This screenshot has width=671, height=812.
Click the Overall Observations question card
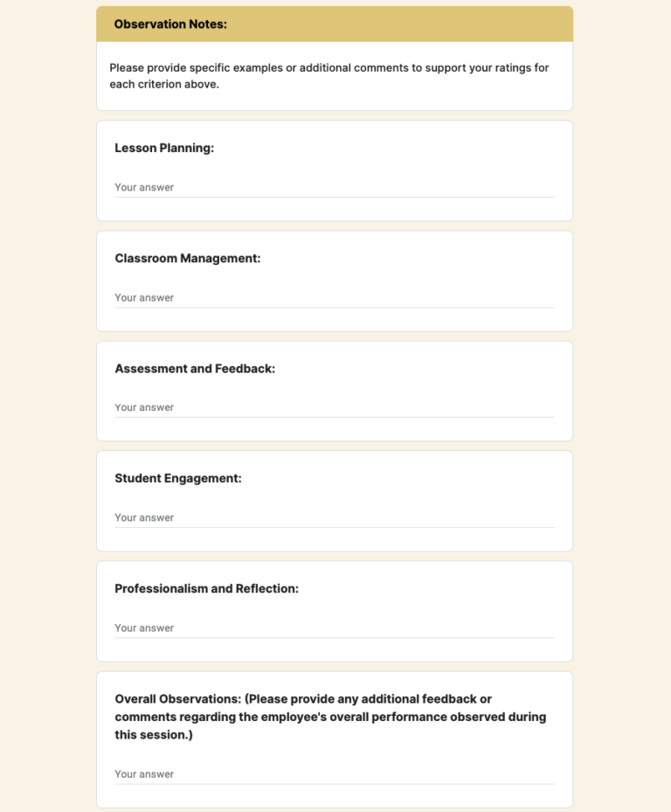(335, 739)
